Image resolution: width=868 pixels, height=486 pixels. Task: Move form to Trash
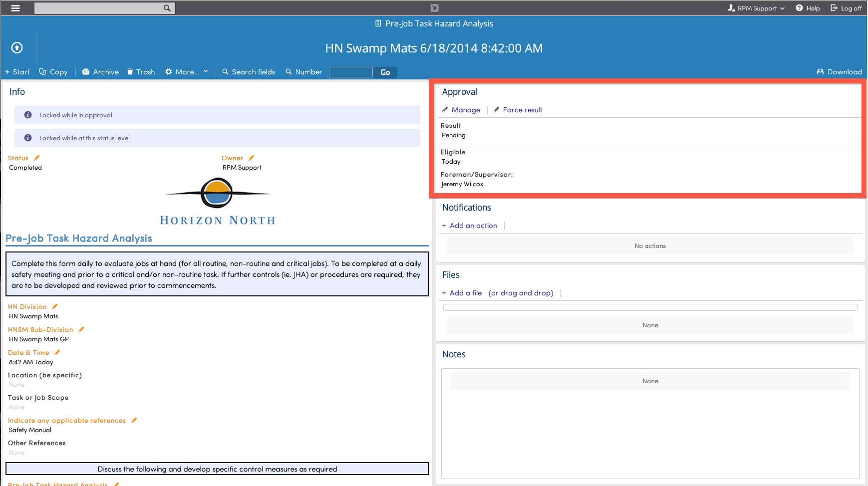tap(141, 72)
